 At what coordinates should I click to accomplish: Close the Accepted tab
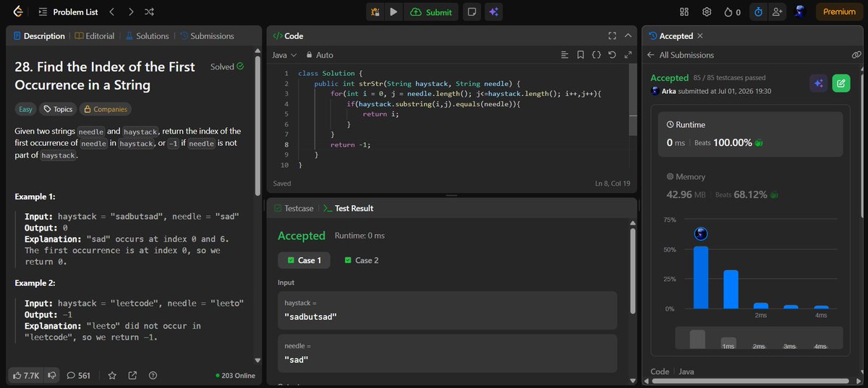tap(699, 35)
